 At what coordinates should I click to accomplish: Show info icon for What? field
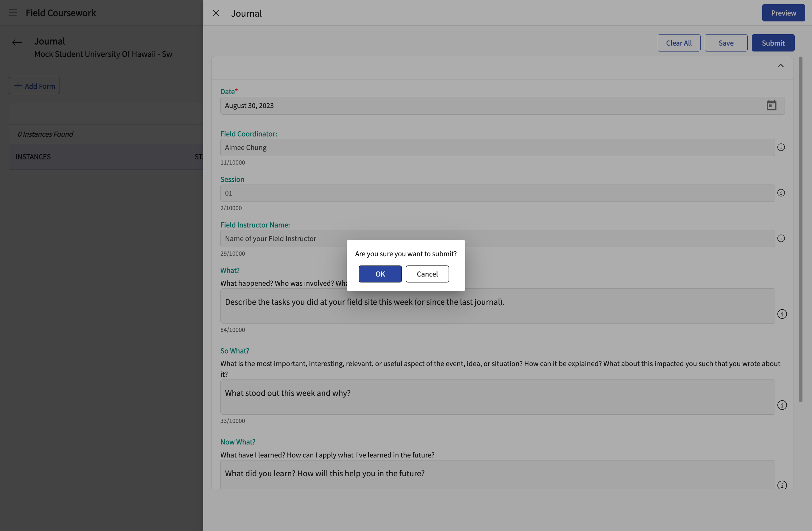pos(782,314)
